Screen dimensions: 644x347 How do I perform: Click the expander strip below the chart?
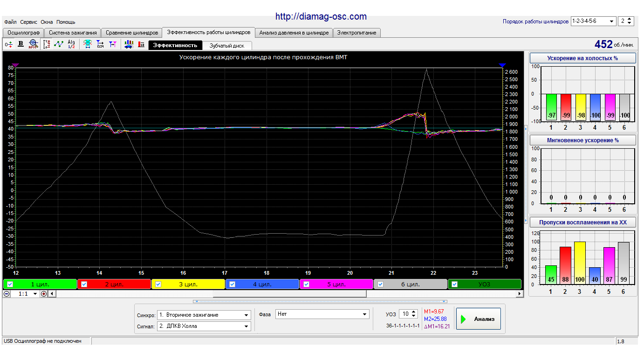320,301
